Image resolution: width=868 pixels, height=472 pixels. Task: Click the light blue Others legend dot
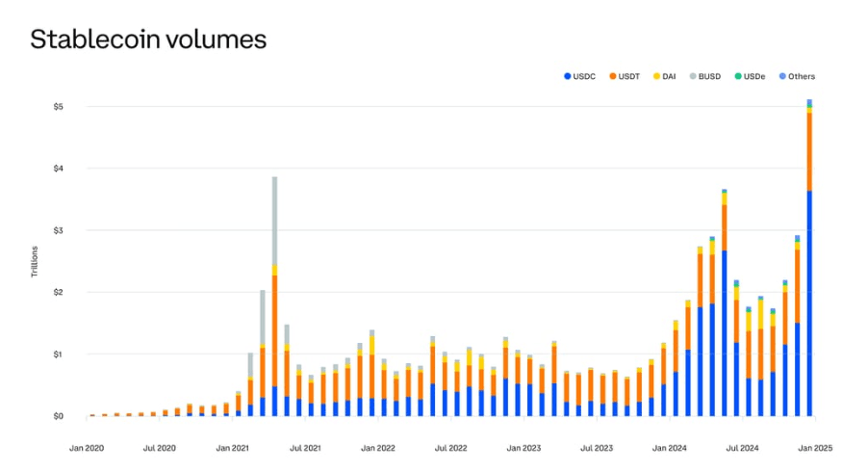tap(780, 76)
